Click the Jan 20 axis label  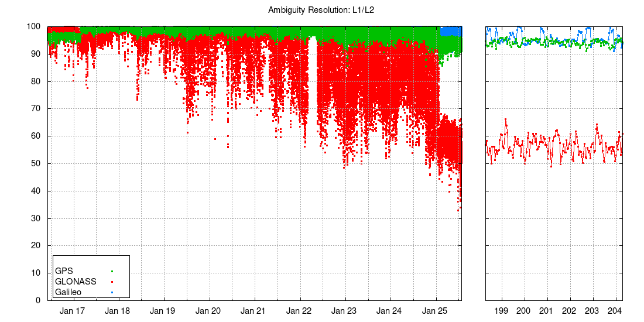coord(209,310)
